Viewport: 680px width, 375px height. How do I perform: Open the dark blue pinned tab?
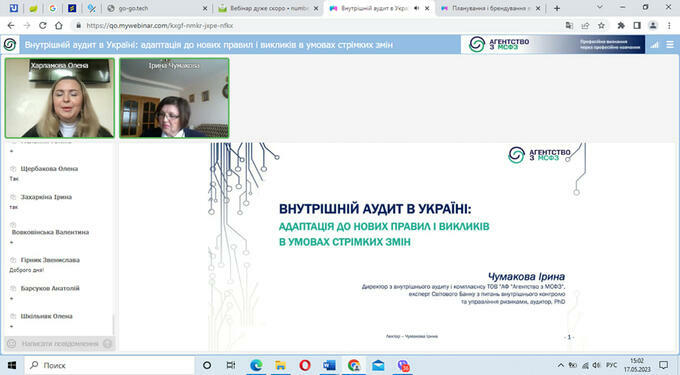coord(72,8)
